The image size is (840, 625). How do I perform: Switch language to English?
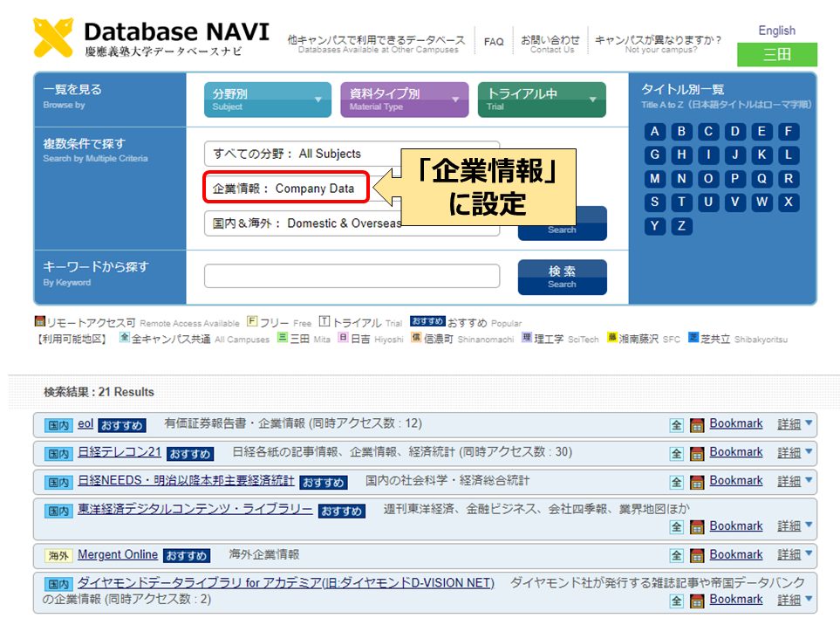777,31
